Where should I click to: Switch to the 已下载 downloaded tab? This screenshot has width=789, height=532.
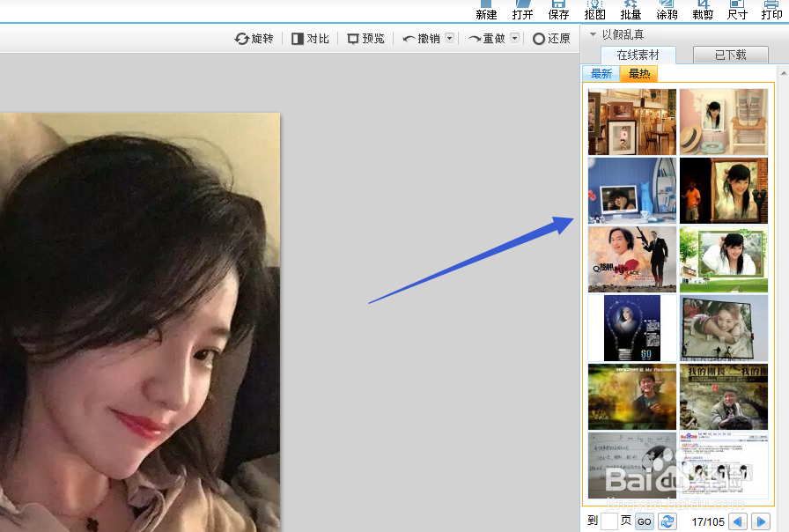731,55
